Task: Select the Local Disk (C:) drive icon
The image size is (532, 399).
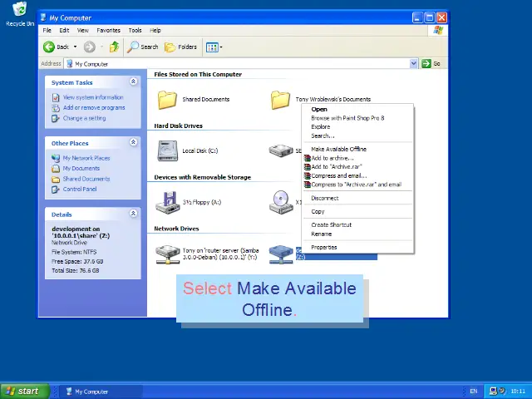Action: (167, 150)
